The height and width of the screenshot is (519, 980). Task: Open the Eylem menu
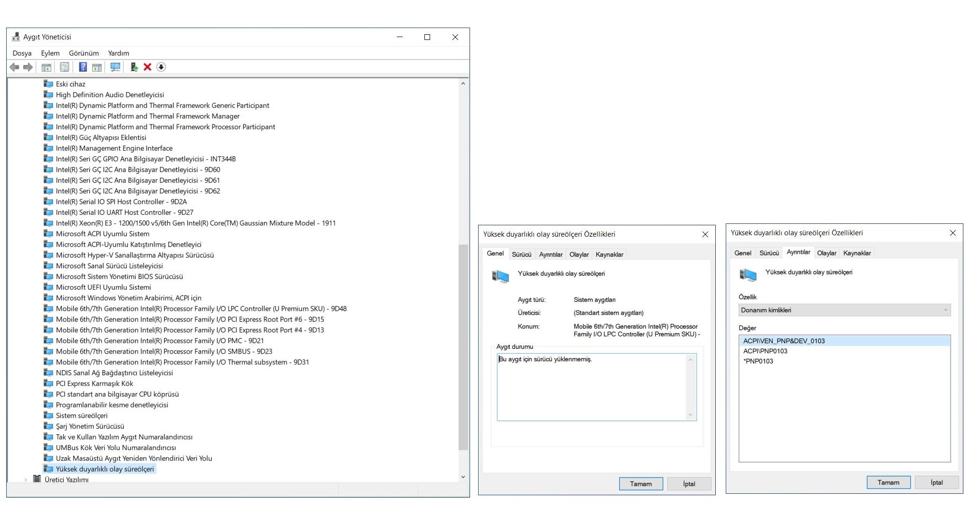coord(50,53)
